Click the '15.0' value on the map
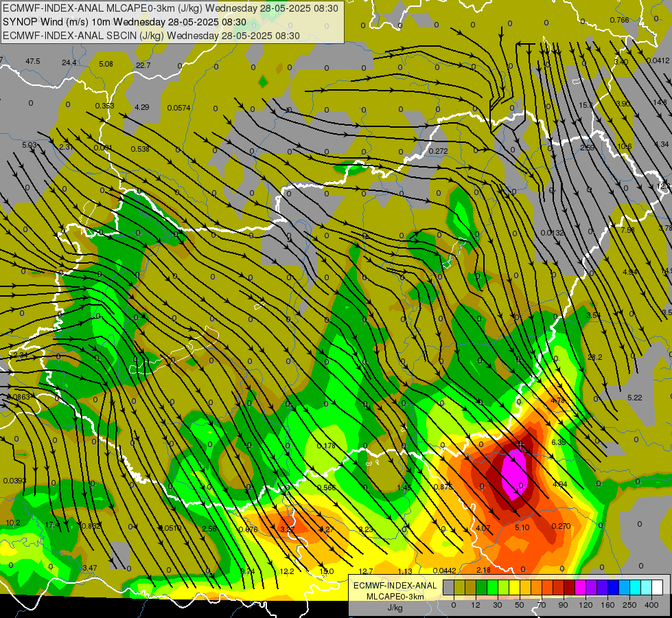 click(x=326, y=571)
